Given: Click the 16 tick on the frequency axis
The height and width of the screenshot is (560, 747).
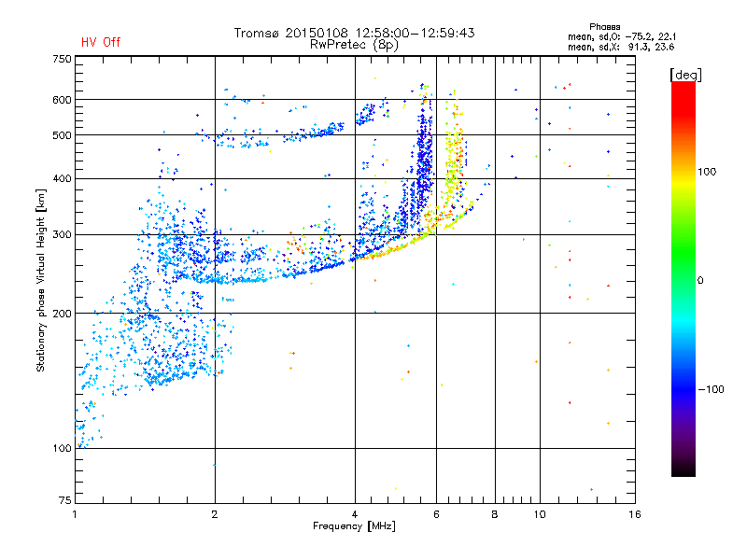Looking at the screenshot, I should (634, 514).
